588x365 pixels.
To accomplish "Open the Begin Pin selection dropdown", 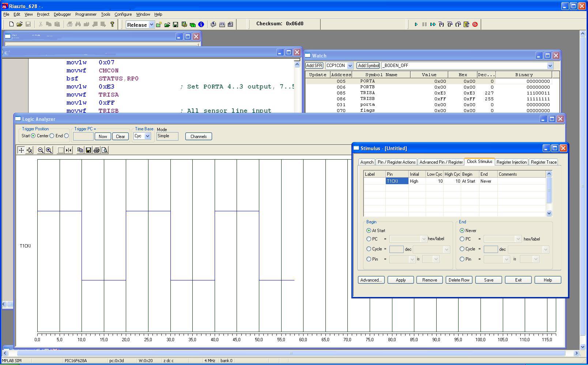I will (412, 259).
